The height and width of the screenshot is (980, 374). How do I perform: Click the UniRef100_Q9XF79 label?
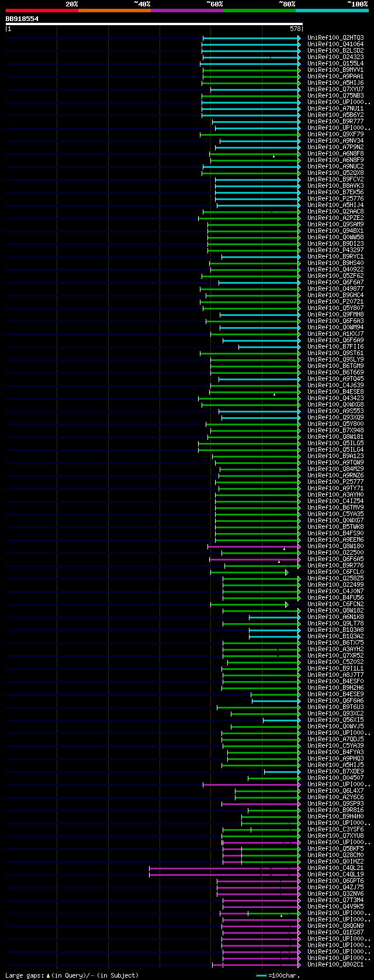coord(335,134)
